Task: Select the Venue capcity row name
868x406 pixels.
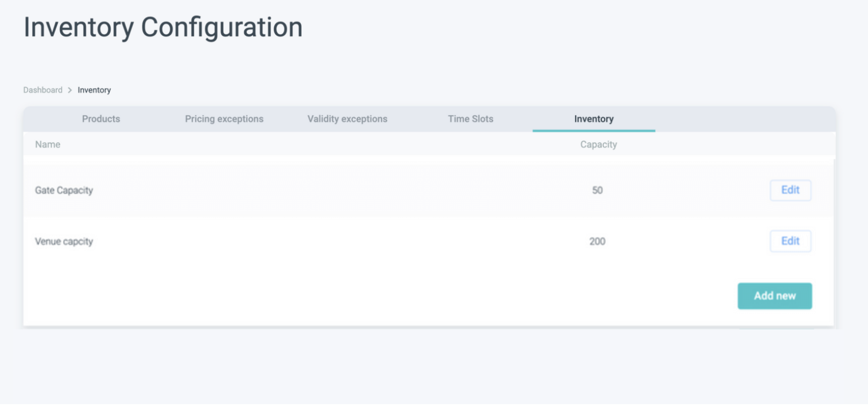Action: tap(64, 242)
